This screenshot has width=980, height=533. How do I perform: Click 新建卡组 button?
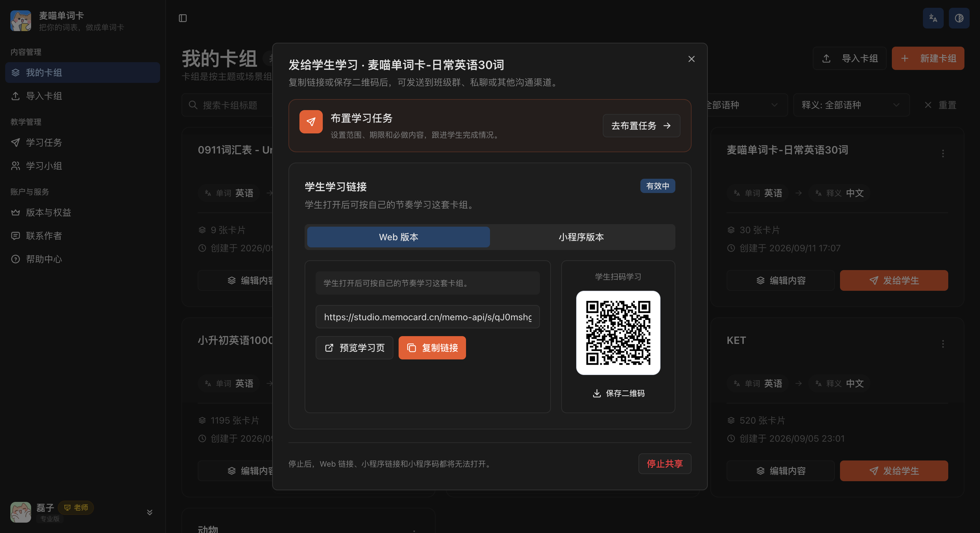point(928,58)
